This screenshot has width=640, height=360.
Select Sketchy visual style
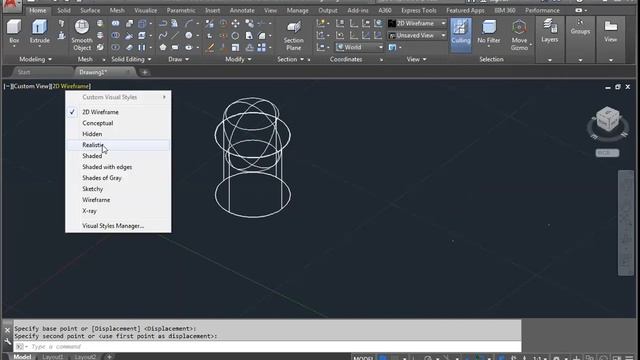[x=118, y=189]
